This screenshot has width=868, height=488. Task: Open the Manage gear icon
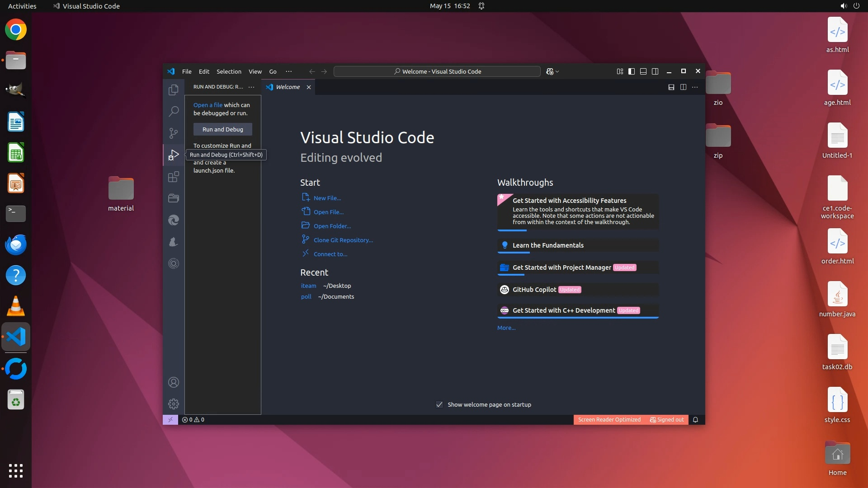(x=174, y=404)
